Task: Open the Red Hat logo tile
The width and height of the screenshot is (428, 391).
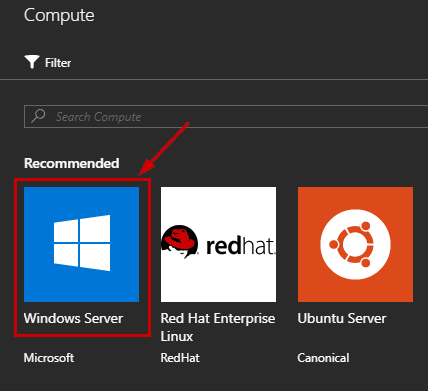Action: [x=218, y=244]
